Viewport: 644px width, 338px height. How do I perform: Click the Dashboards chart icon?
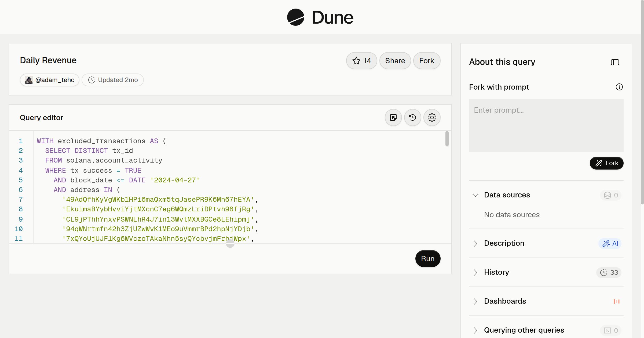pos(616,302)
